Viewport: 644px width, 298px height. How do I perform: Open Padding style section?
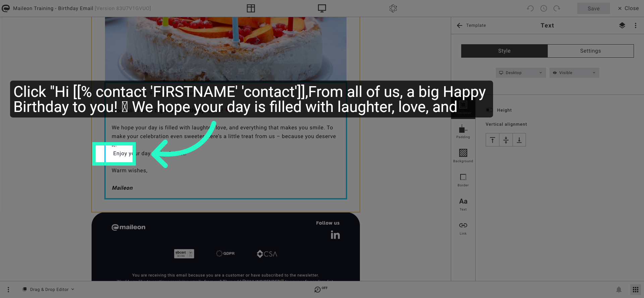(463, 131)
